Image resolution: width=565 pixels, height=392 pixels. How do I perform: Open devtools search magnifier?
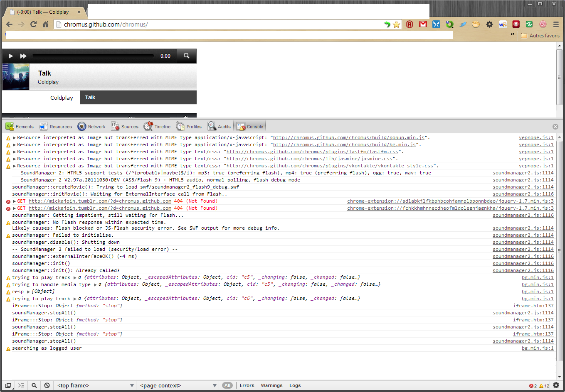tap(34, 385)
